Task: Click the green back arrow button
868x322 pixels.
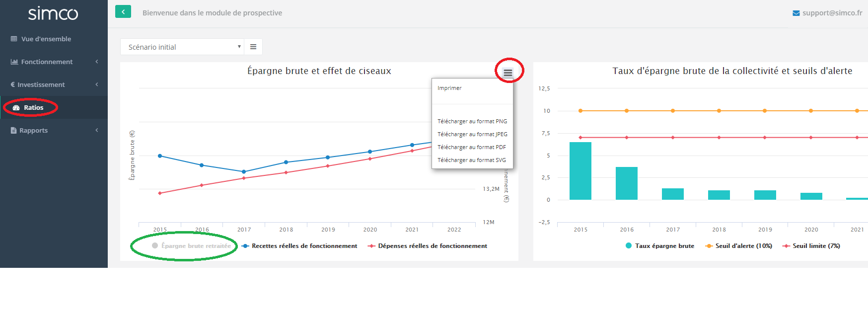Action: coord(123,12)
